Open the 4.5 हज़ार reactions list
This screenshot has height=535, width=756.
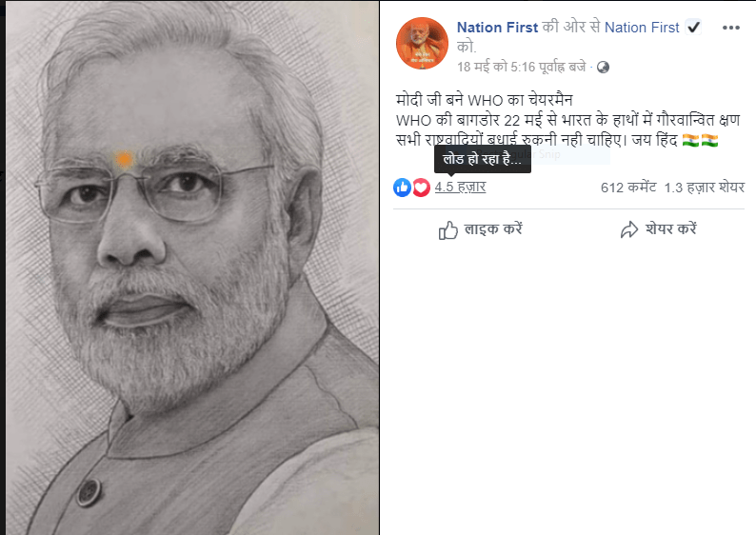tap(460, 187)
